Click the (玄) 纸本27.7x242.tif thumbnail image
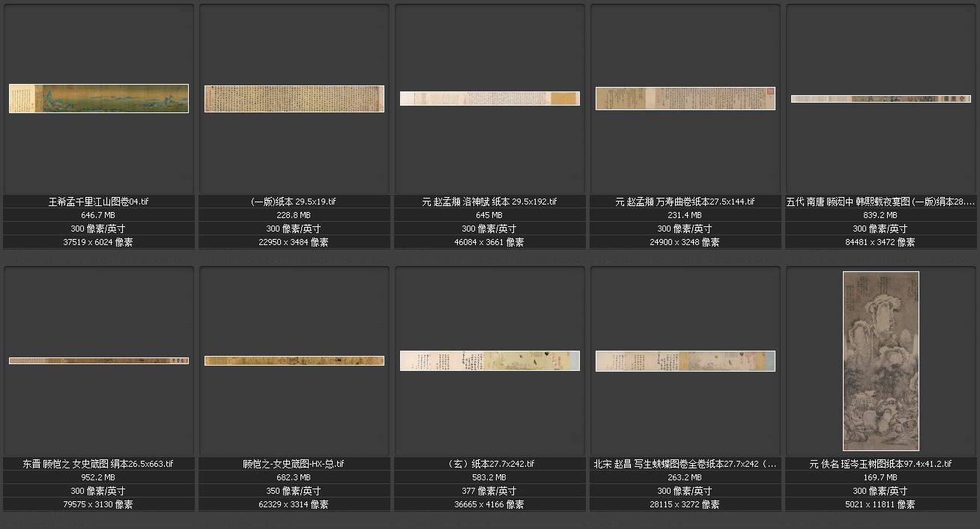This screenshot has width=980, height=529. point(489,360)
